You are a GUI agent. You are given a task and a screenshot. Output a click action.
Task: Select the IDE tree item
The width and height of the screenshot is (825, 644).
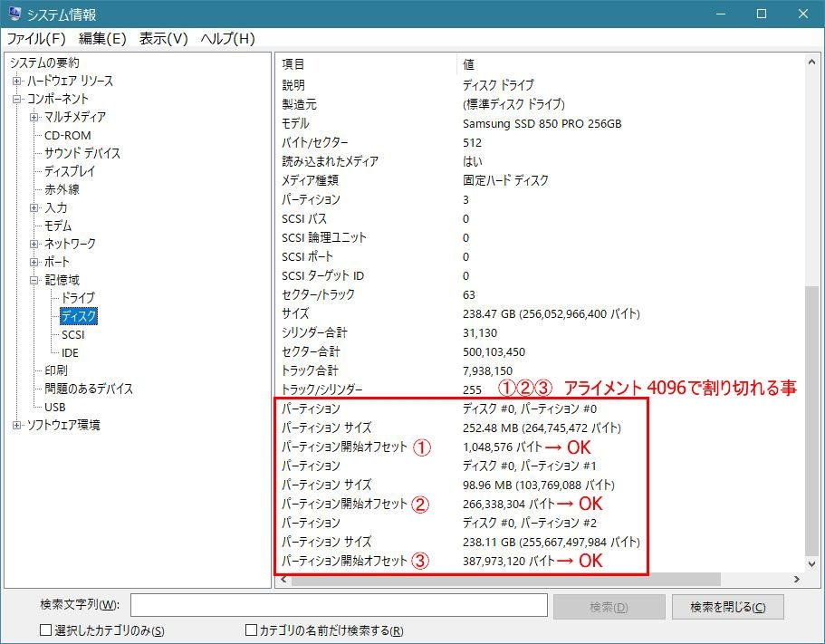coord(70,352)
